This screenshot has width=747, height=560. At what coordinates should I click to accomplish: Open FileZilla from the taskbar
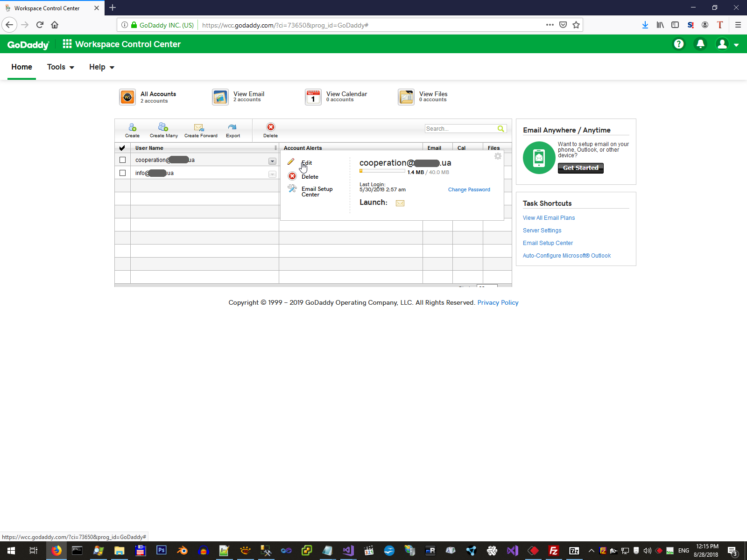[553, 551]
